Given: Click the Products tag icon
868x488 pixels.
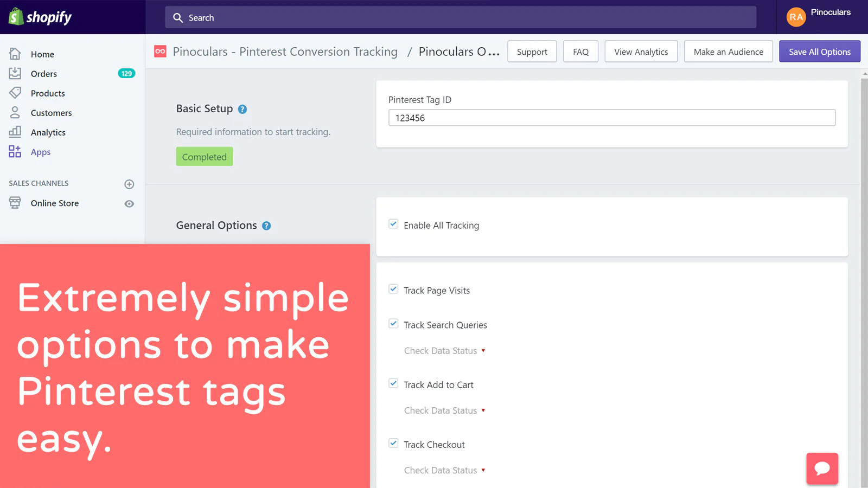Looking at the screenshot, I should click(15, 93).
